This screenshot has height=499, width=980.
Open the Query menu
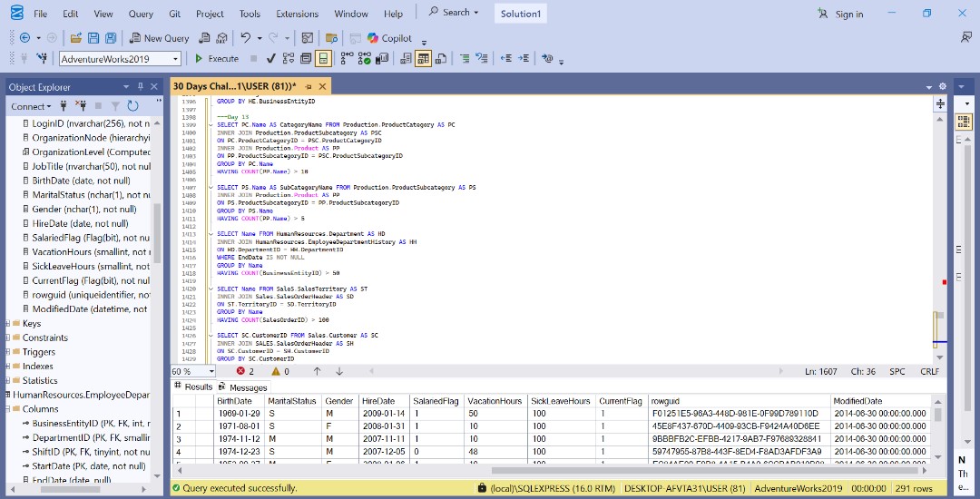141,14
